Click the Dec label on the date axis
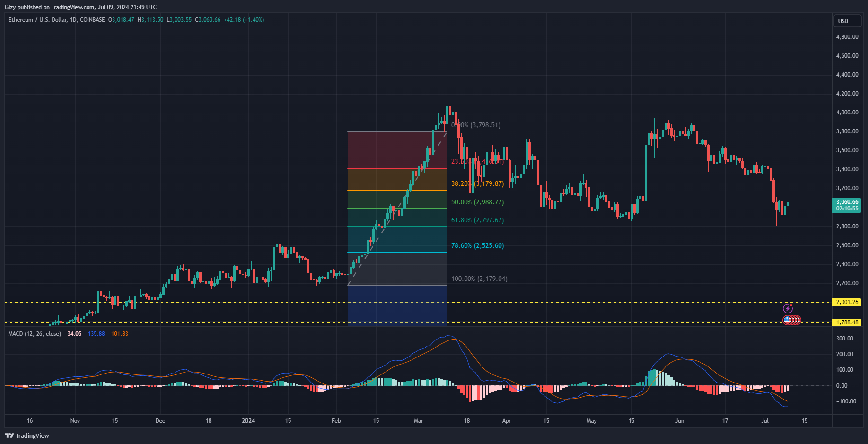This screenshot has height=444, width=868. coord(160,421)
